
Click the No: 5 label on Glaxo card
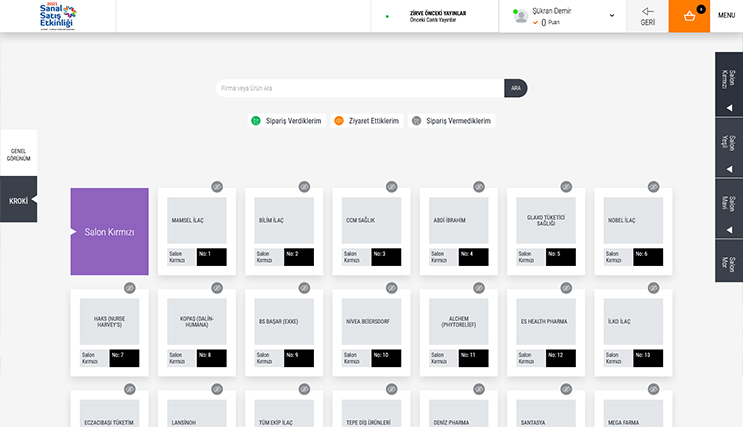coord(561,257)
